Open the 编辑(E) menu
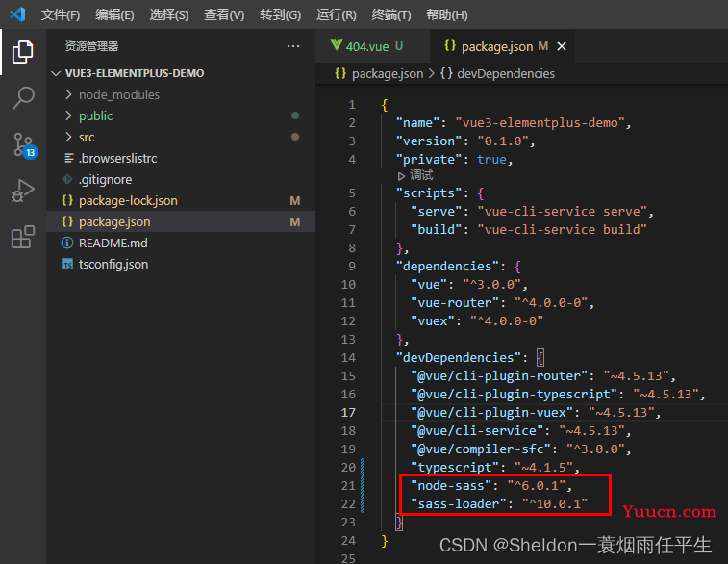Image resolution: width=728 pixels, height=564 pixels. (114, 14)
